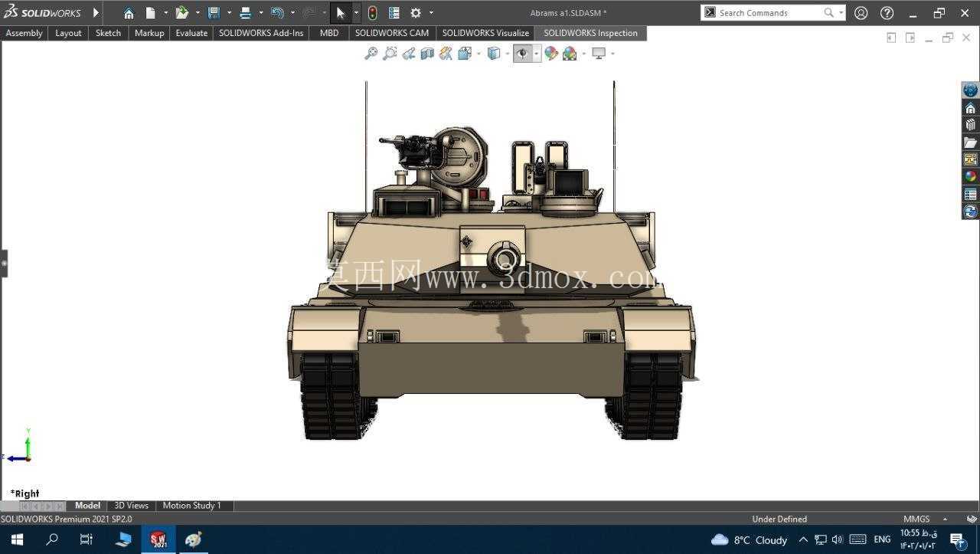This screenshot has height=554, width=980.
Task: Select the Evaluate tab
Action: 191,33
